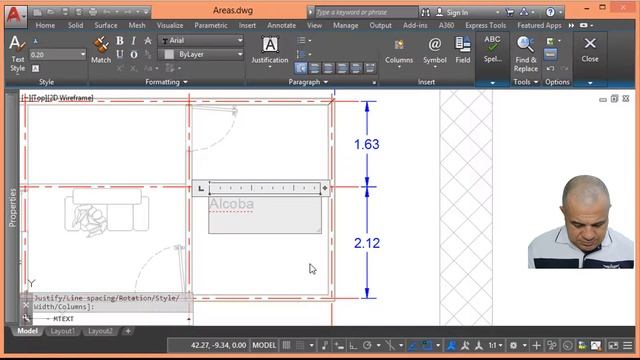Viewport: 640px width, 360px height.
Task: Insert Columns in the text
Action: pyautogui.click(x=399, y=51)
